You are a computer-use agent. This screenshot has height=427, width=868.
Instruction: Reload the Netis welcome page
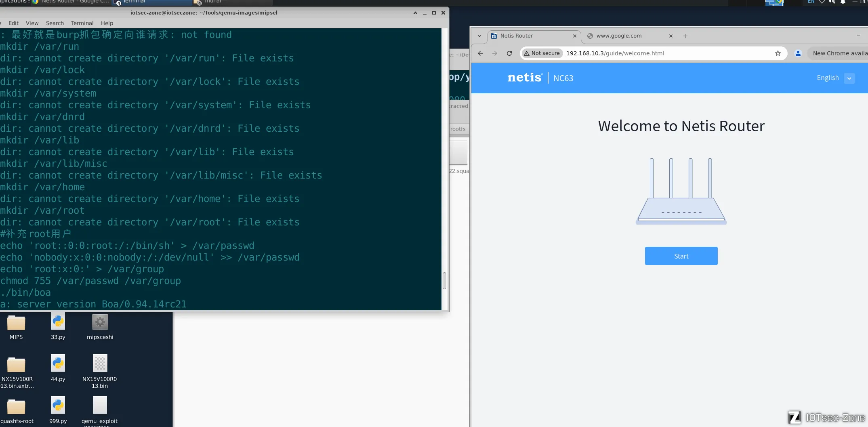(x=509, y=53)
